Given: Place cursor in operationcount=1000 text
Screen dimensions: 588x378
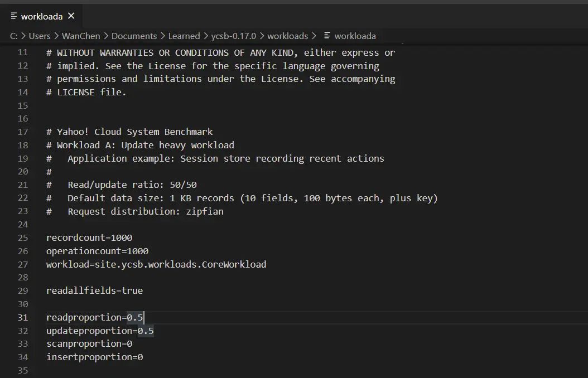Looking at the screenshot, I should tap(97, 251).
